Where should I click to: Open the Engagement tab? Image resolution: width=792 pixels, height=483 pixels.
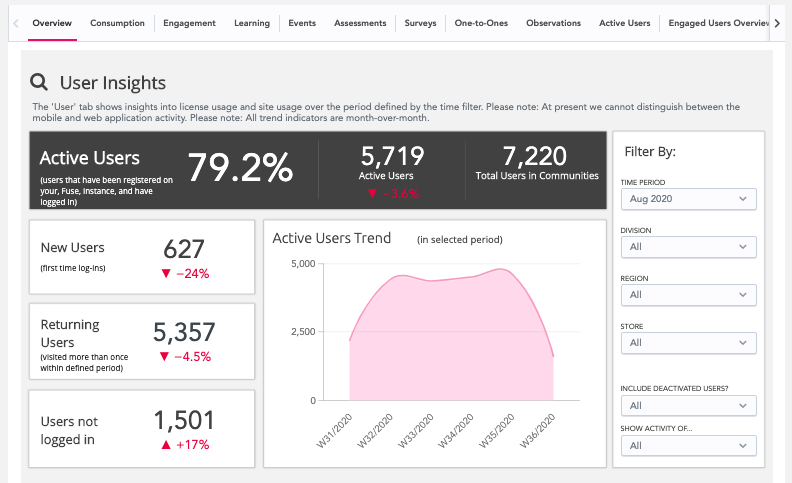(x=189, y=23)
